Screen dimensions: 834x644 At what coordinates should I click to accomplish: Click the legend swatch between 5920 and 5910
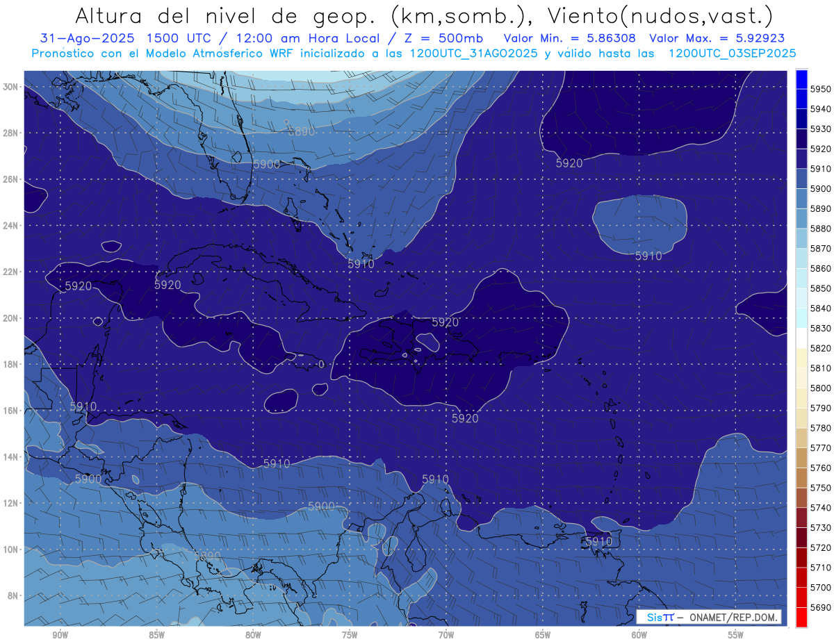[x=801, y=159]
